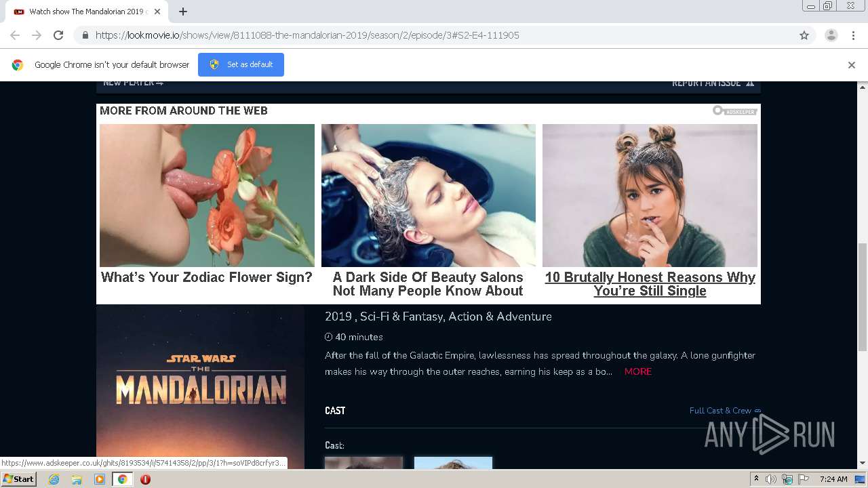Open the Chrome three-dot menu
868x488 pixels.
[853, 35]
